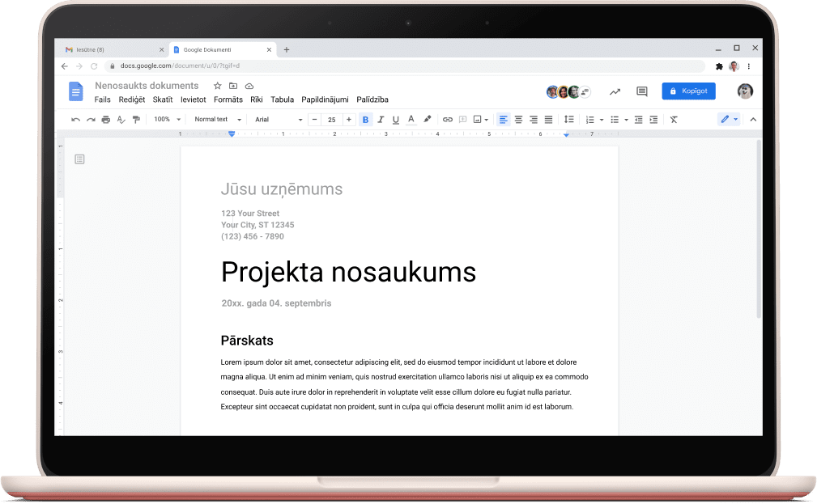The width and height of the screenshot is (817, 504).
Task: Click the blue Kopīgot button
Action: click(x=688, y=91)
